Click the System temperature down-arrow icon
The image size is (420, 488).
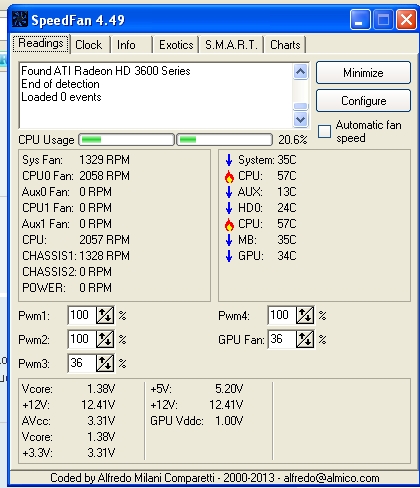(229, 160)
